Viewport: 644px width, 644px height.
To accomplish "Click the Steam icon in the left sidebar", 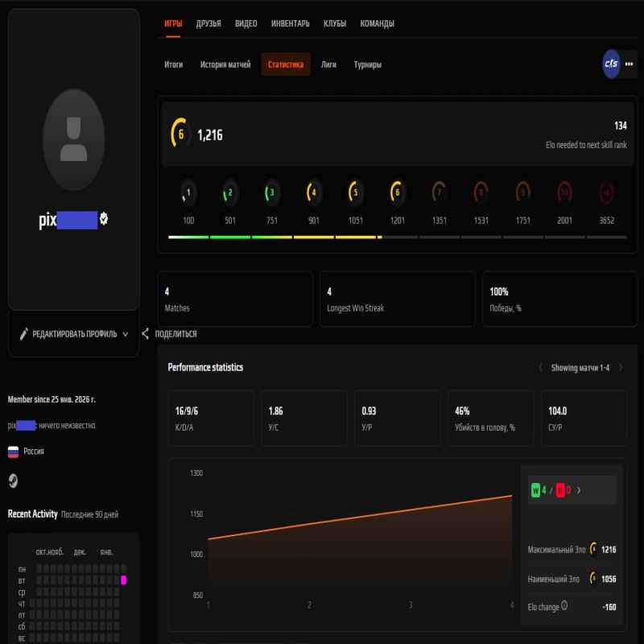I will (x=13, y=481).
